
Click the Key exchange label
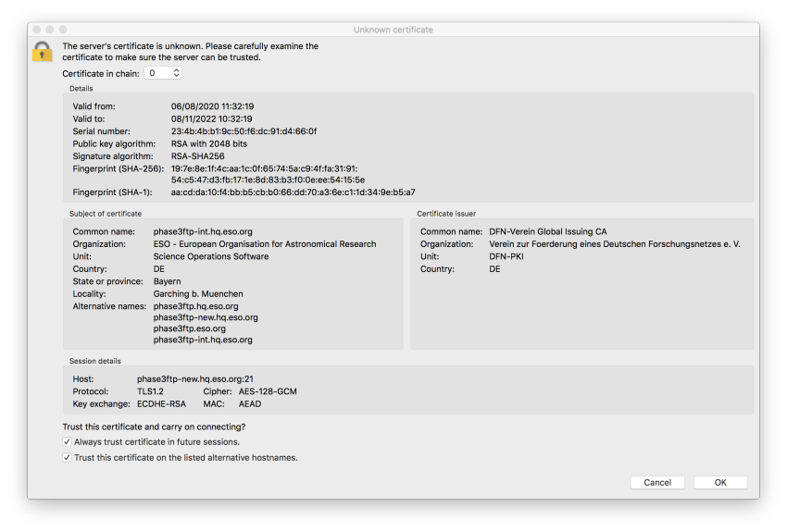102,404
